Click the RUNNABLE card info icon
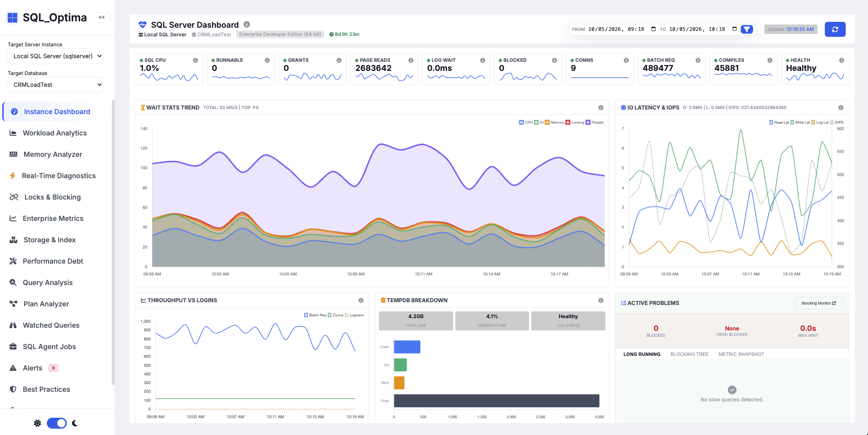The image size is (868, 435). 267,60
